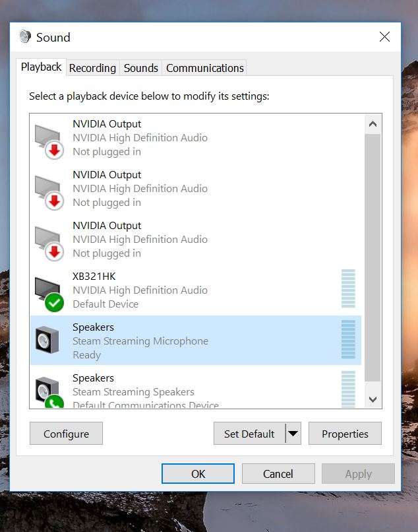Screen dimensions: 418x532
Task: Open Properties for the selected device
Action: 345,434
